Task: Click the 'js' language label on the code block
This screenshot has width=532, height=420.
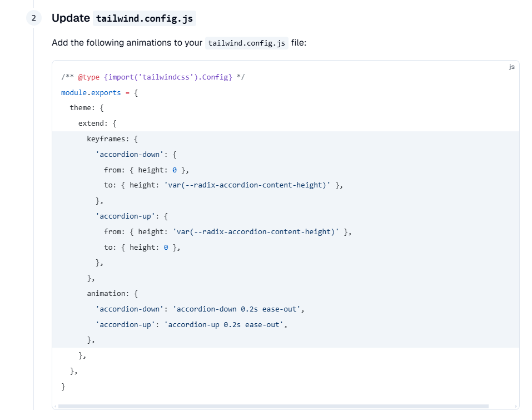Action: point(511,67)
